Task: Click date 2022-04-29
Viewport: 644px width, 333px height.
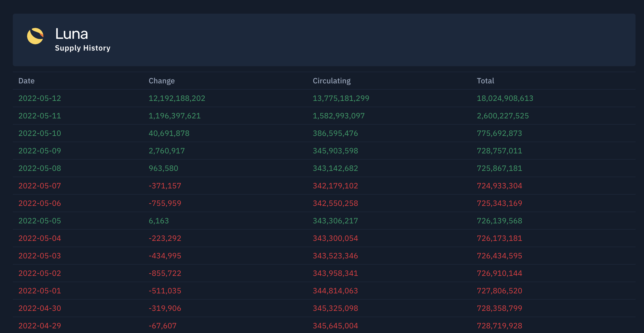Action: coord(40,326)
